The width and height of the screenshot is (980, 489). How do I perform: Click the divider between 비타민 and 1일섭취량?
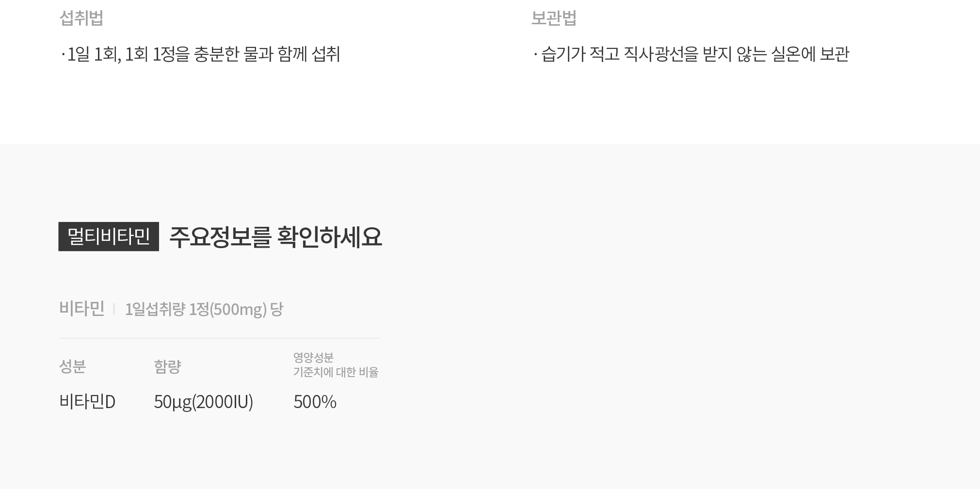(114, 309)
